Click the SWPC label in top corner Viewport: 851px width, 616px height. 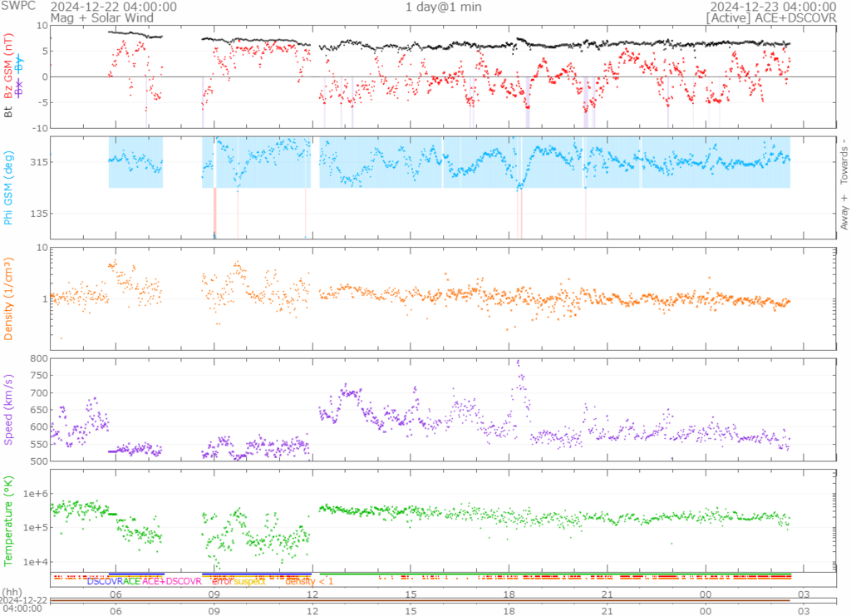click(x=17, y=7)
